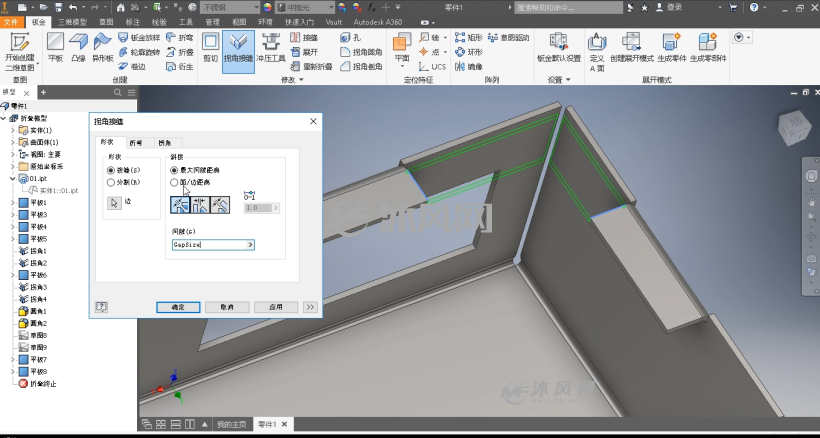Open the dialog help question-mark button
820x438 pixels.
(102, 307)
